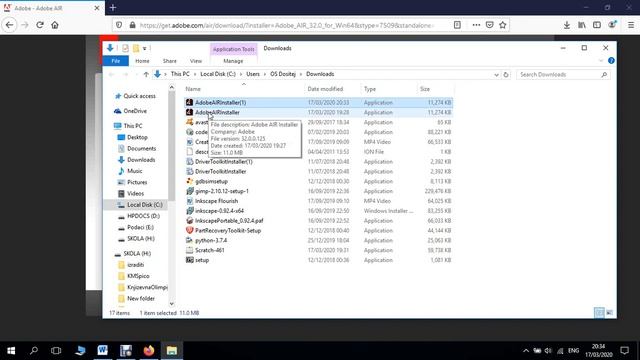Open Task View on taskbar
Image resolution: width=640 pixels, height=360 pixels.
click(56, 350)
